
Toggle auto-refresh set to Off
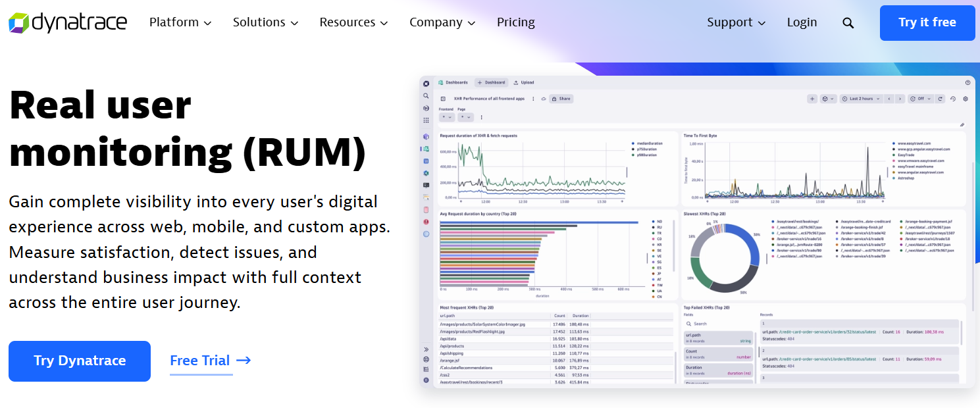pyautogui.click(x=920, y=99)
